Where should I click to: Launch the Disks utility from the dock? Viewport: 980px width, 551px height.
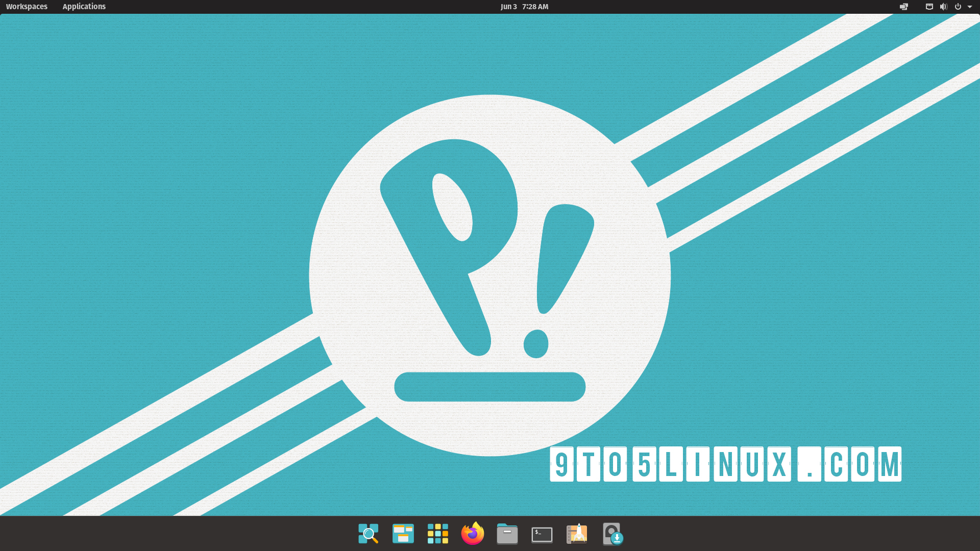pos(611,534)
